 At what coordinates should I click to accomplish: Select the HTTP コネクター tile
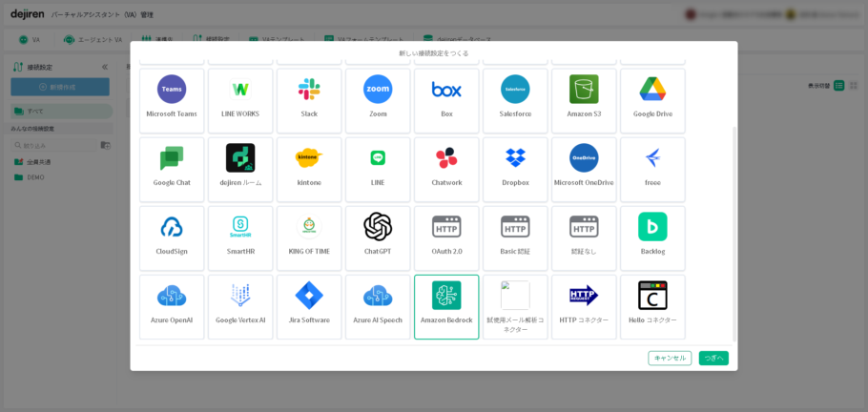pyautogui.click(x=584, y=307)
